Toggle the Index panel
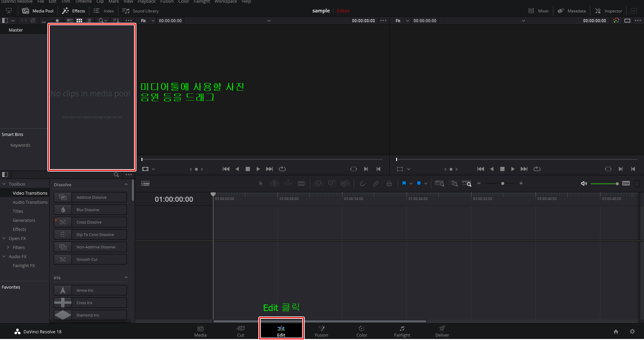This screenshot has height=340, width=644. [x=104, y=11]
